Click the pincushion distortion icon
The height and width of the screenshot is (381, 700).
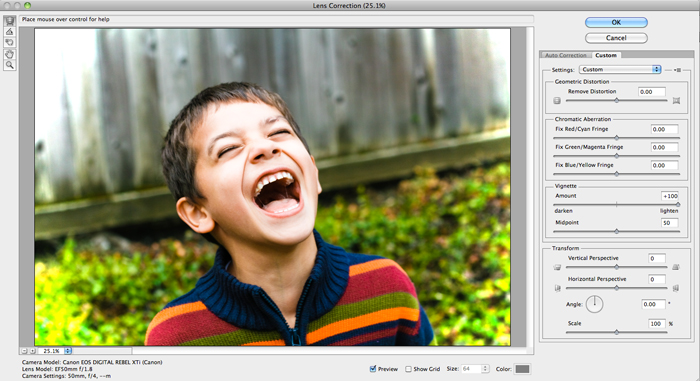(x=676, y=100)
